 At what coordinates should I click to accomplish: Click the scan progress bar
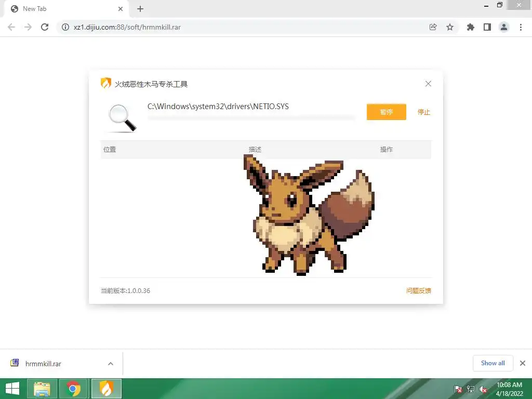pos(251,118)
